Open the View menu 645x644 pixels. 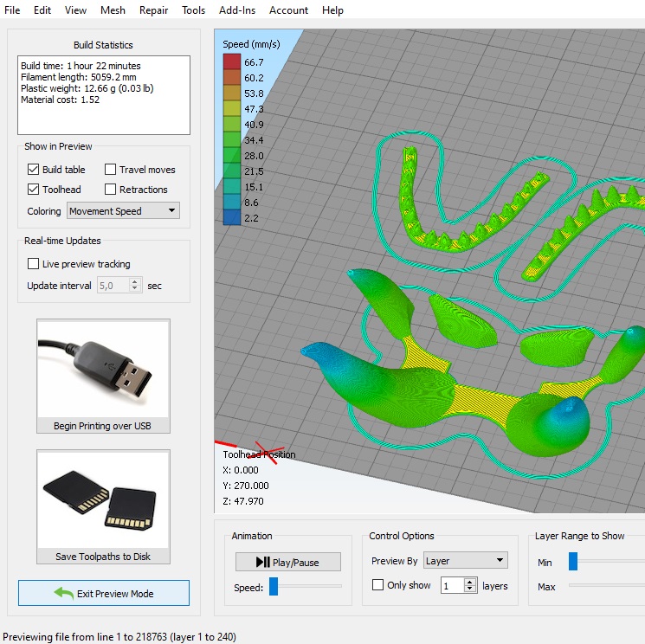[75, 10]
